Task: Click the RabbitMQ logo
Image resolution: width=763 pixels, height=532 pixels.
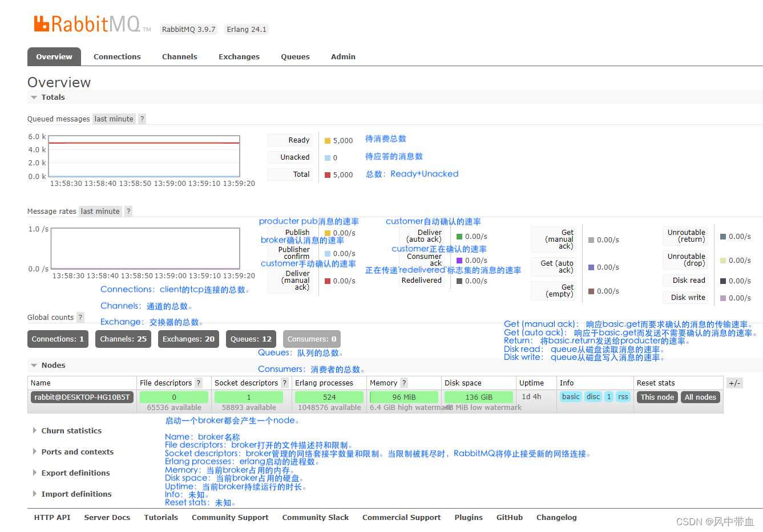Action: [92, 24]
